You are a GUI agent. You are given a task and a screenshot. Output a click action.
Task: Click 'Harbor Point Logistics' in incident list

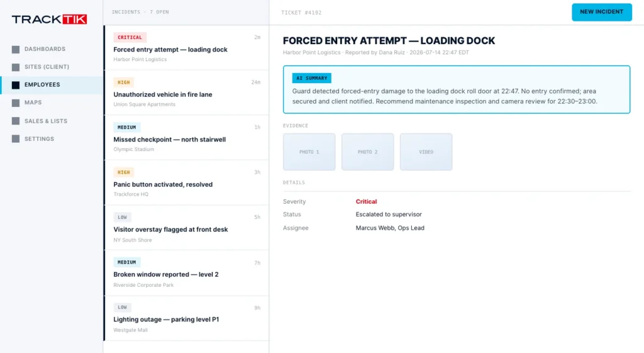(x=140, y=59)
